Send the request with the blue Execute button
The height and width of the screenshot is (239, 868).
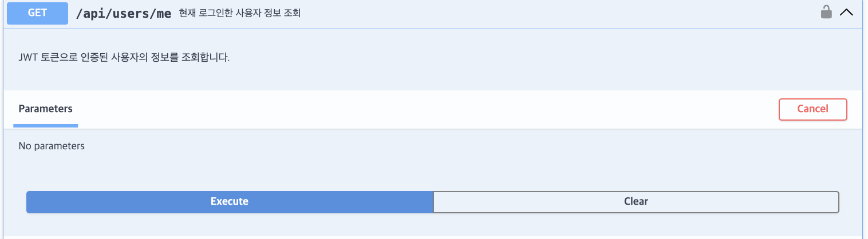pos(230,202)
